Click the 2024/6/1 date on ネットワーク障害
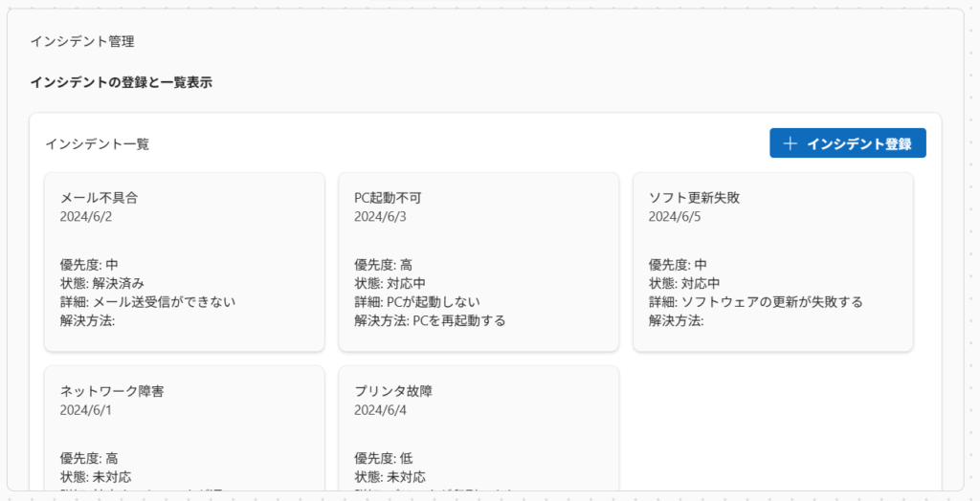Image resolution: width=980 pixels, height=501 pixels. [85, 409]
